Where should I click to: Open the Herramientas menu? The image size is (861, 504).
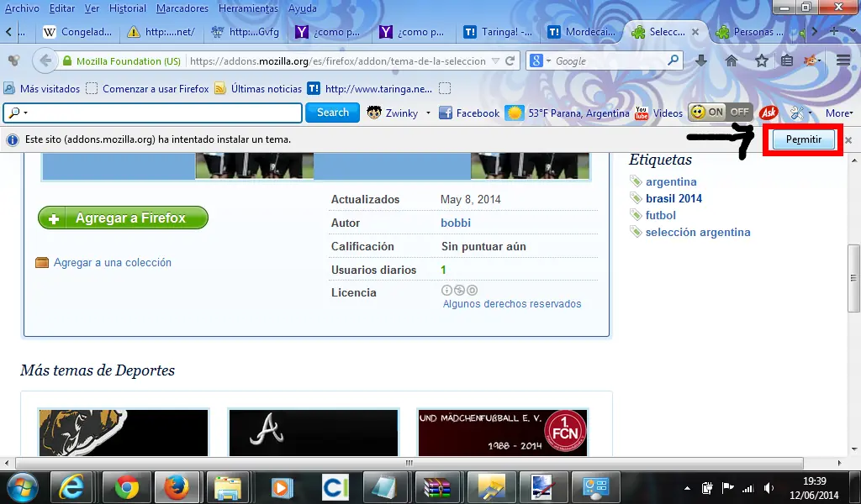point(248,8)
